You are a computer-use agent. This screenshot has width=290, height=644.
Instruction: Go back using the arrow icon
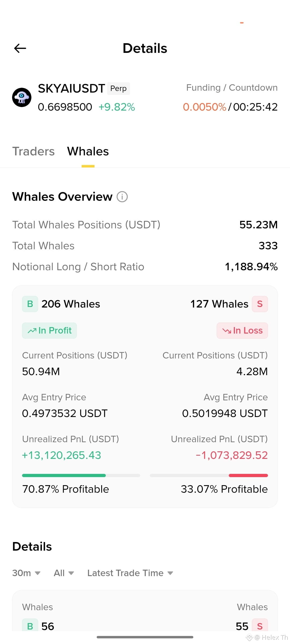[20, 48]
